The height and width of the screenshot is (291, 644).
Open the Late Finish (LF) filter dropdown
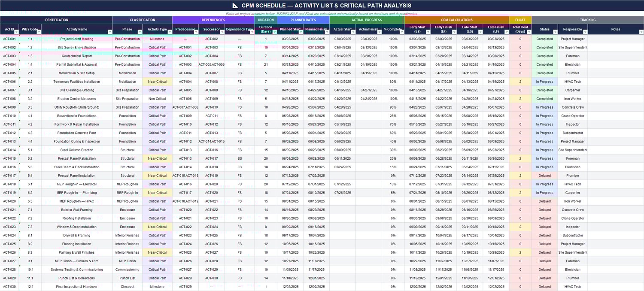point(506,32)
